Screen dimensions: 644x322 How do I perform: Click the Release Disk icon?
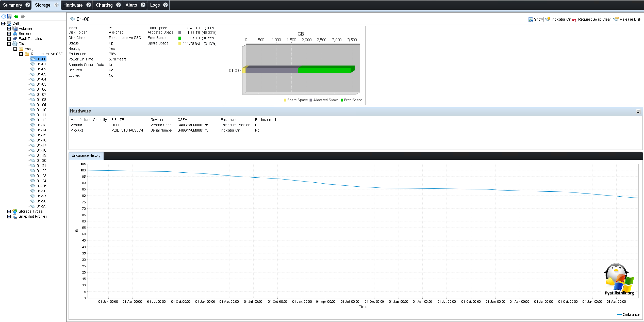click(616, 19)
